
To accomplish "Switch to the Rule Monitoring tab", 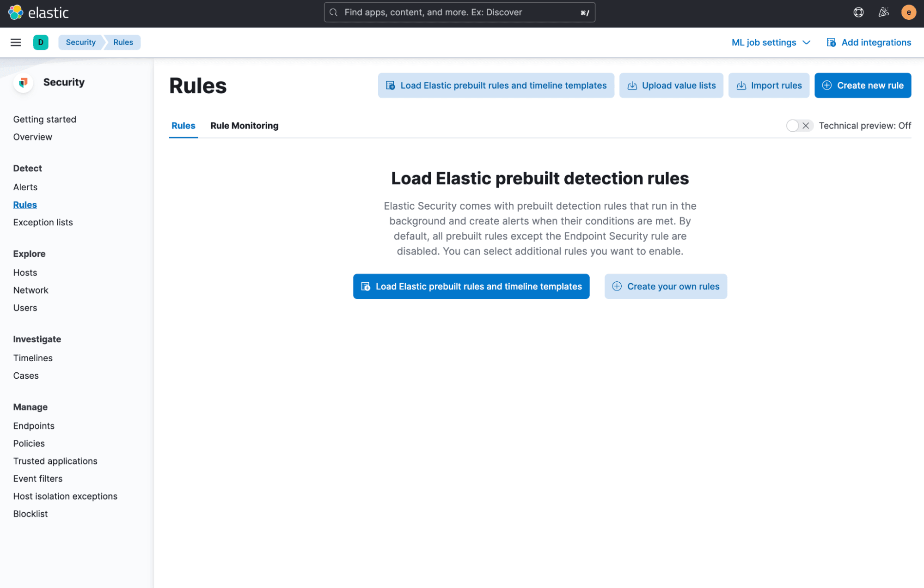I will point(244,125).
